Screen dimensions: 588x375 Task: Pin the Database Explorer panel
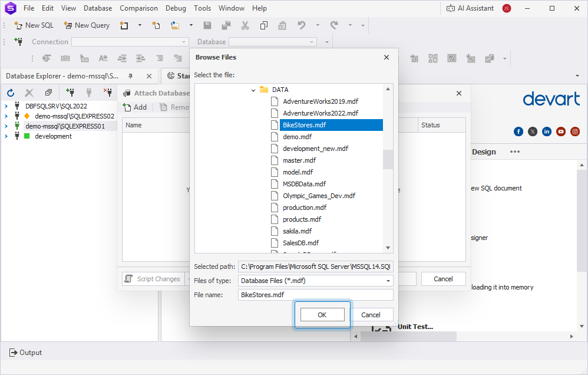pos(130,76)
